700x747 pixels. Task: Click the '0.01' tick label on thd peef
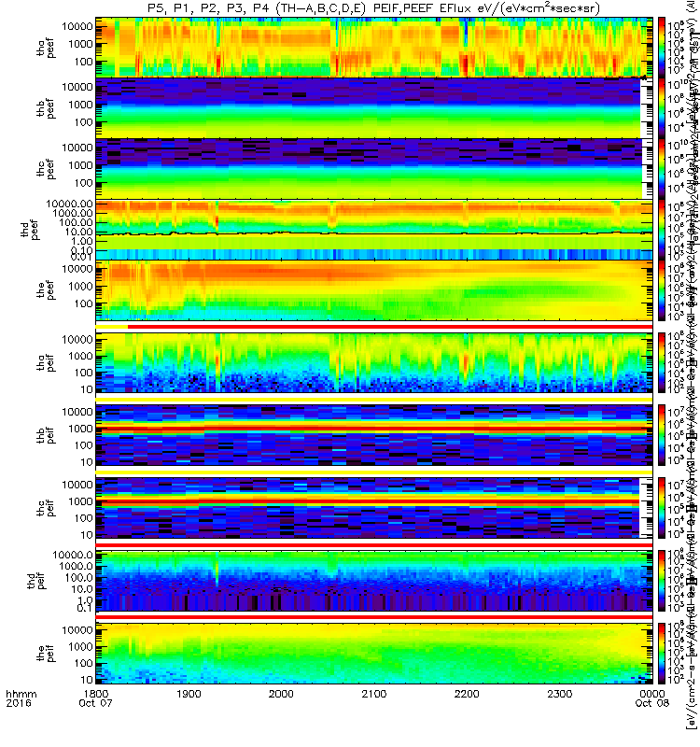click(82, 257)
